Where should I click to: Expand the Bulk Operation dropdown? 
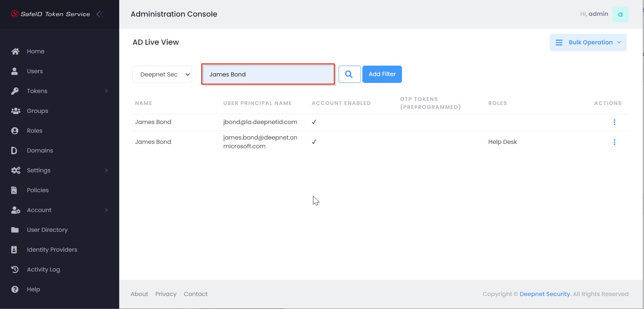click(x=588, y=43)
